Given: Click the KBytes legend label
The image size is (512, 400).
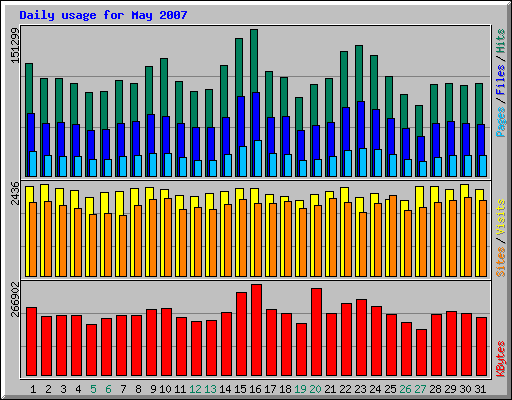Looking at the screenshot, I should point(501,359).
